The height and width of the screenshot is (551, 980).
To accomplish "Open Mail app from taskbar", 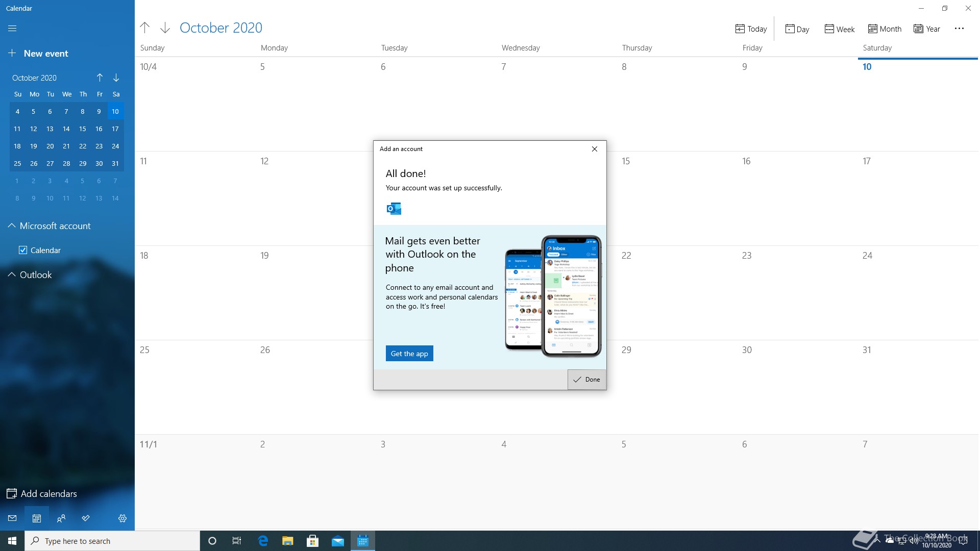I will (x=338, y=541).
